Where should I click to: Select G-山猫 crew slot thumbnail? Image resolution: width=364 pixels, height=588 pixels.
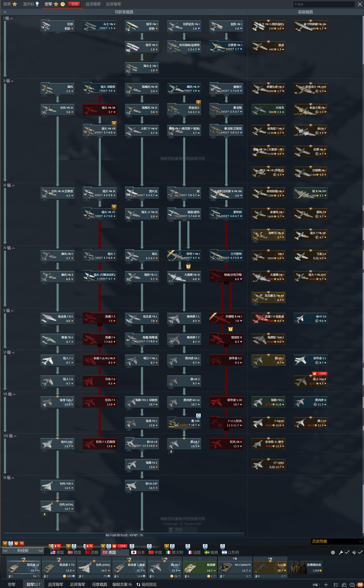pyautogui.click(x=270, y=567)
